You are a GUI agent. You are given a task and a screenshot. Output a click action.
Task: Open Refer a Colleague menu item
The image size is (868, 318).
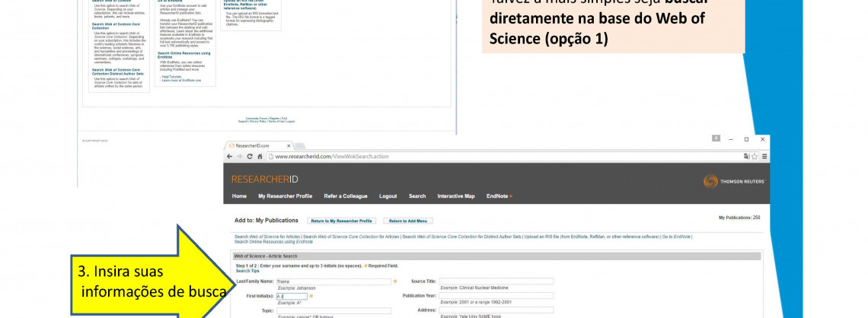point(346,196)
